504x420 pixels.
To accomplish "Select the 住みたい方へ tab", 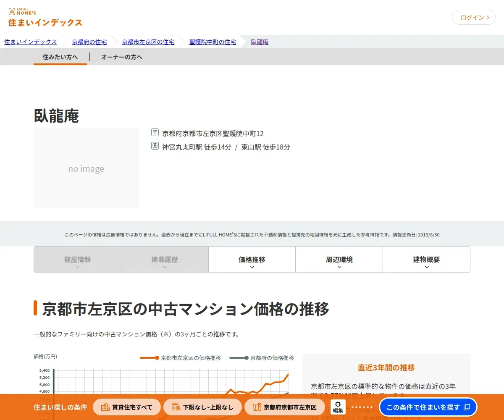I will point(60,57).
